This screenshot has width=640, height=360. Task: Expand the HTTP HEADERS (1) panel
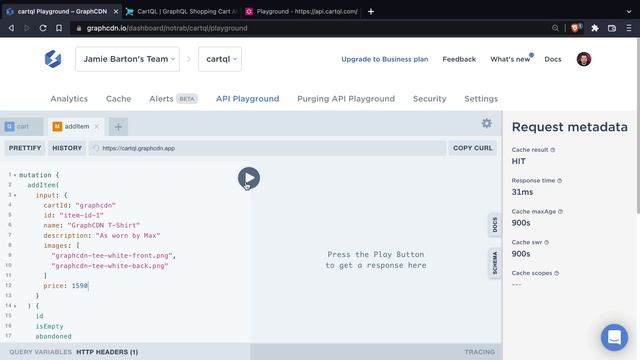107,352
